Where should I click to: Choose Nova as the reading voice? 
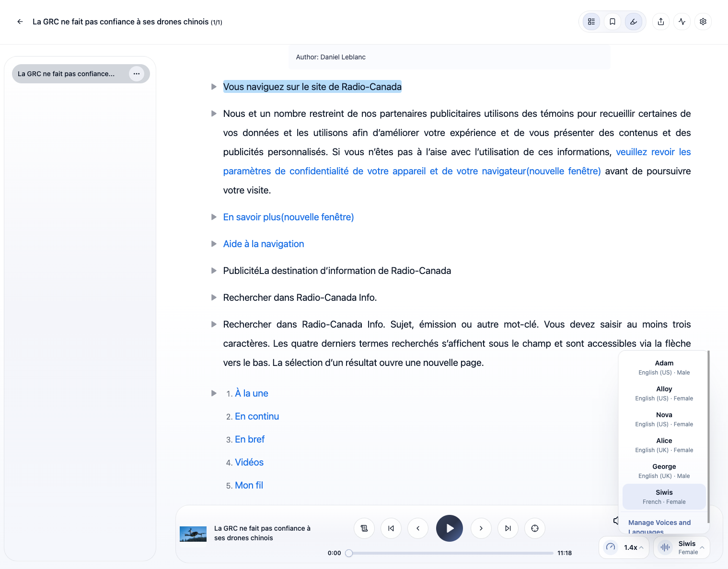[664, 419]
